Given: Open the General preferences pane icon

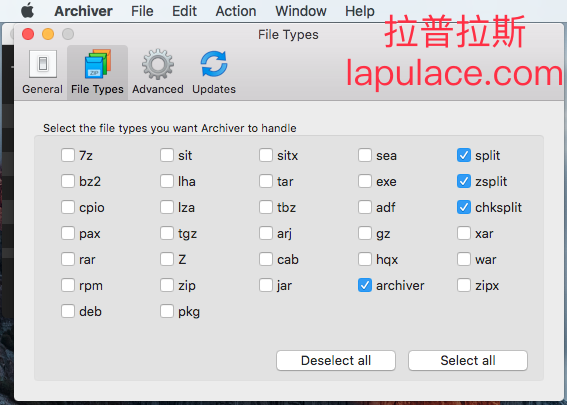Looking at the screenshot, I should point(43,64).
